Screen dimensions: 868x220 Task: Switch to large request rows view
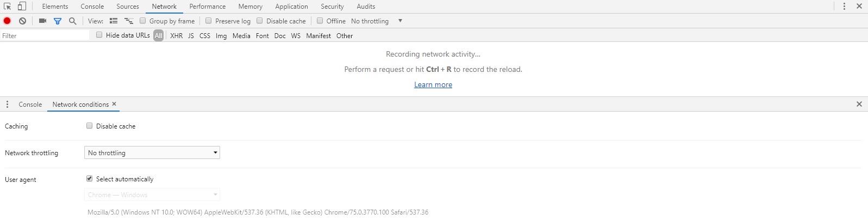click(x=114, y=21)
